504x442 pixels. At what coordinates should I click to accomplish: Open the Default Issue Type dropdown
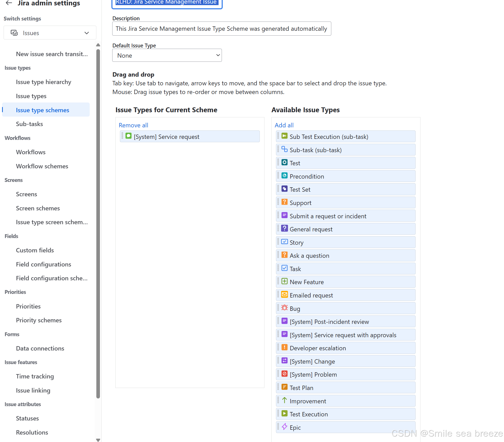point(167,55)
